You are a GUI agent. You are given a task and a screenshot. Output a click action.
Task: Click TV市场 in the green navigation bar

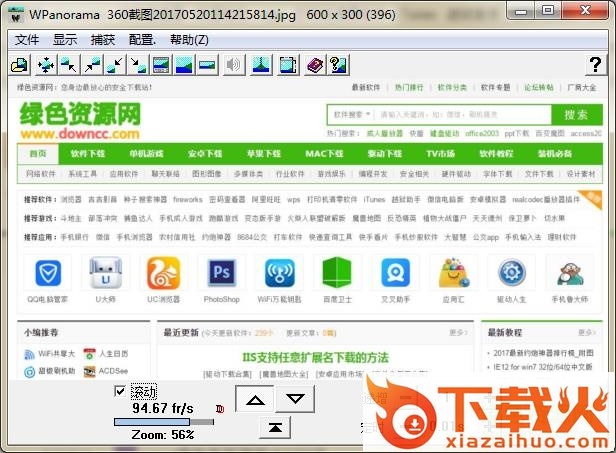[440, 154]
